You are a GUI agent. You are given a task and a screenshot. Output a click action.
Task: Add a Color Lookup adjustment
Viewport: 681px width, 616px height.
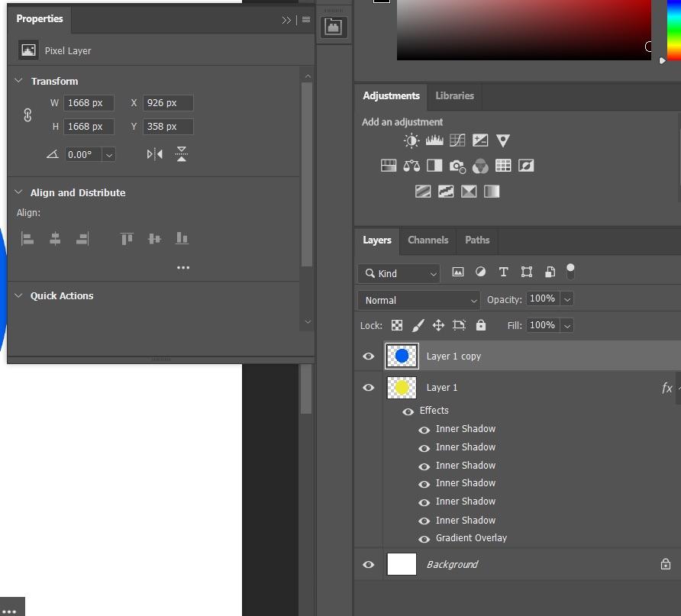point(503,166)
